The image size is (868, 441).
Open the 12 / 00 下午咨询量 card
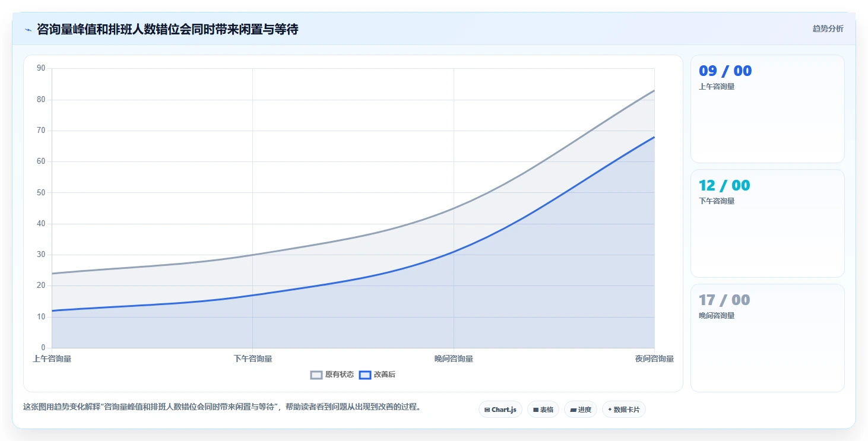768,223
